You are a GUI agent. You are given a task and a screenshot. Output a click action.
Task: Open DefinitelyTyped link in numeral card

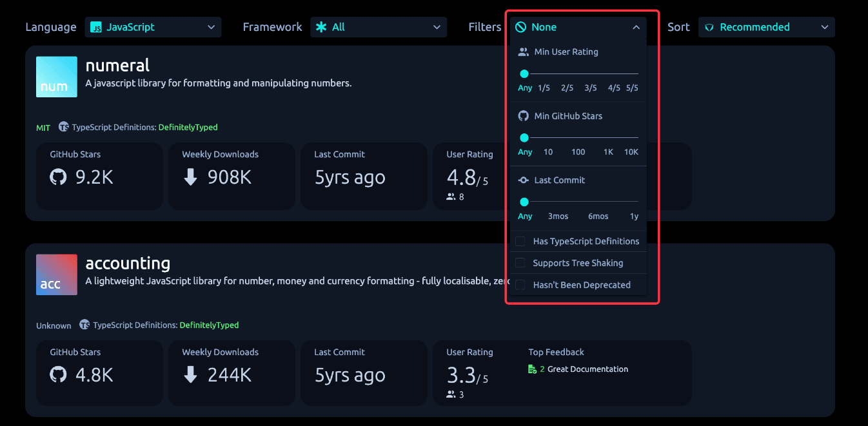(188, 128)
